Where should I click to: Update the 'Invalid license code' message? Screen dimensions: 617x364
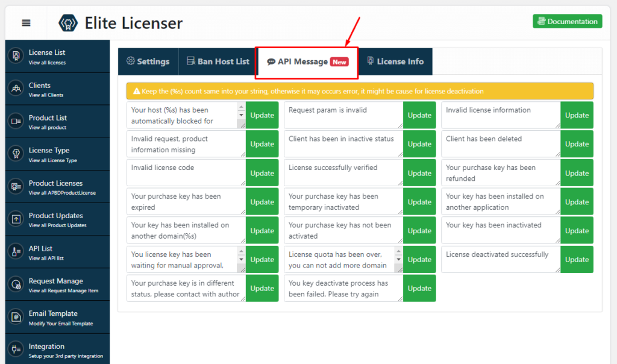262,173
